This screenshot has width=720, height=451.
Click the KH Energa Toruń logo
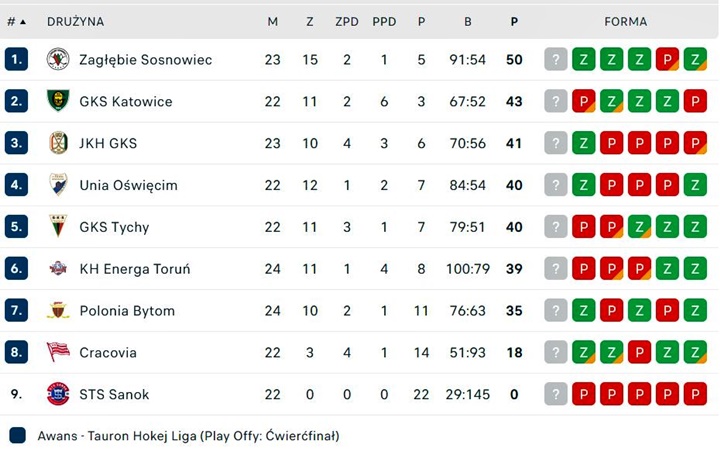tap(58, 269)
